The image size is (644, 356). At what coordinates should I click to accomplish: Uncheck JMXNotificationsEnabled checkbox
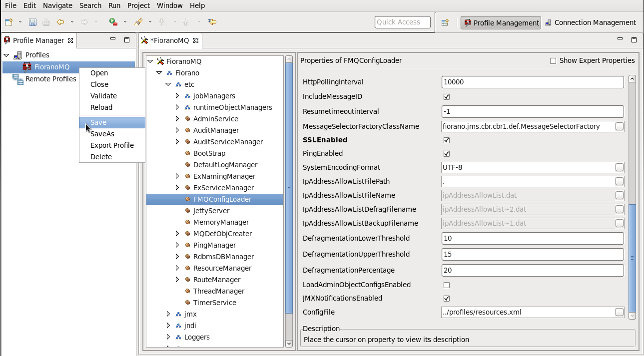(x=447, y=299)
